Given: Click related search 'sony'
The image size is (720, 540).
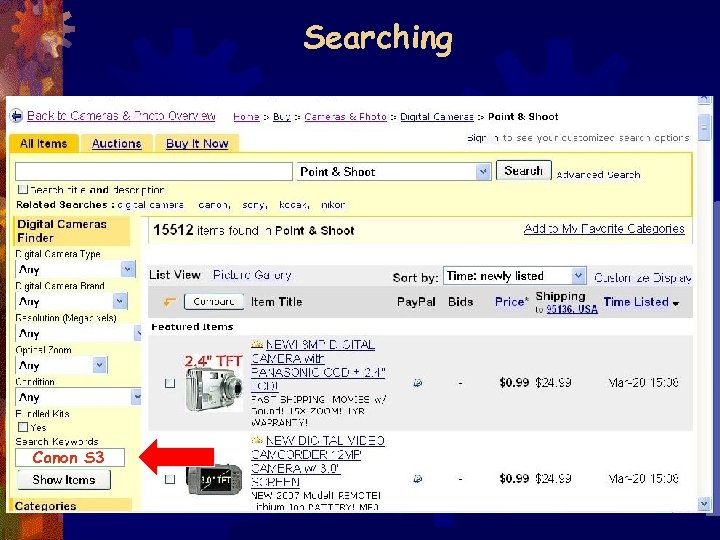Looking at the screenshot, I should 254,205.
